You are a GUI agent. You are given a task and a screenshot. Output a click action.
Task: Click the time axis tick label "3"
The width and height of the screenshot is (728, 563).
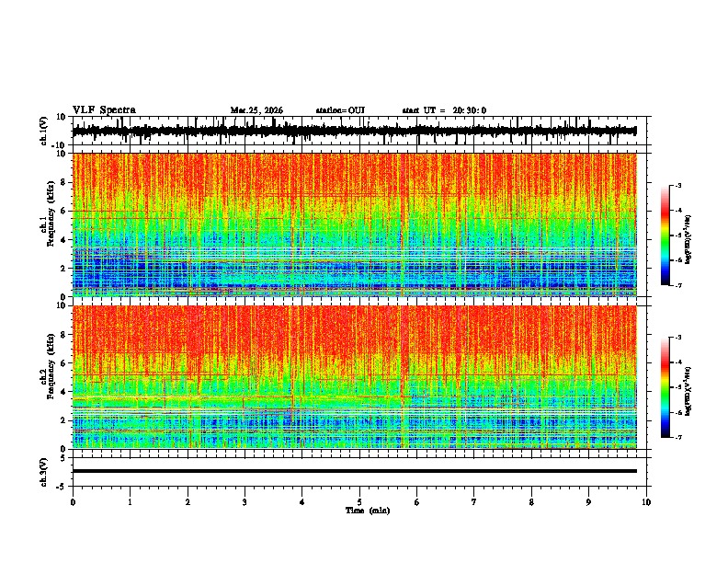pyautogui.click(x=245, y=502)
